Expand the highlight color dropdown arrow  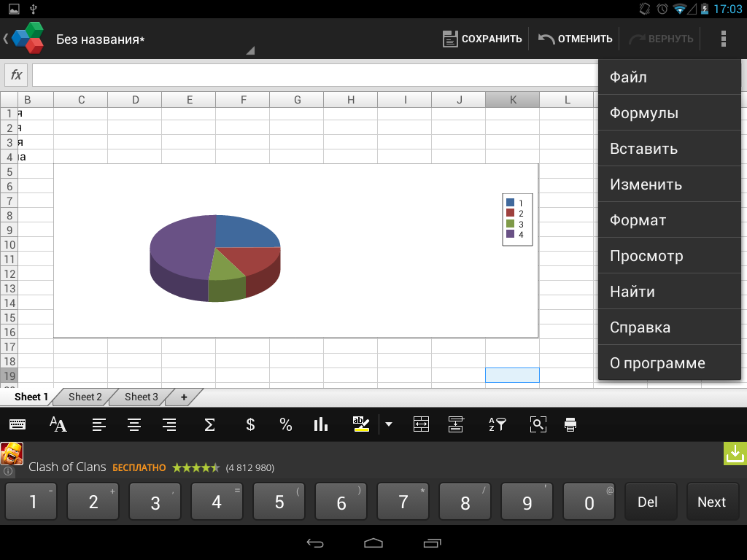[x=389, y=424]
